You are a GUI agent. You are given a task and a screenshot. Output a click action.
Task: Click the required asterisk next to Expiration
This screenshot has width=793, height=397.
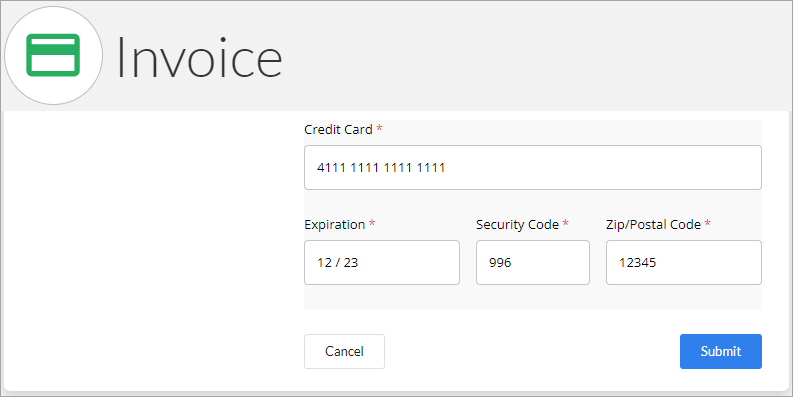372,224
